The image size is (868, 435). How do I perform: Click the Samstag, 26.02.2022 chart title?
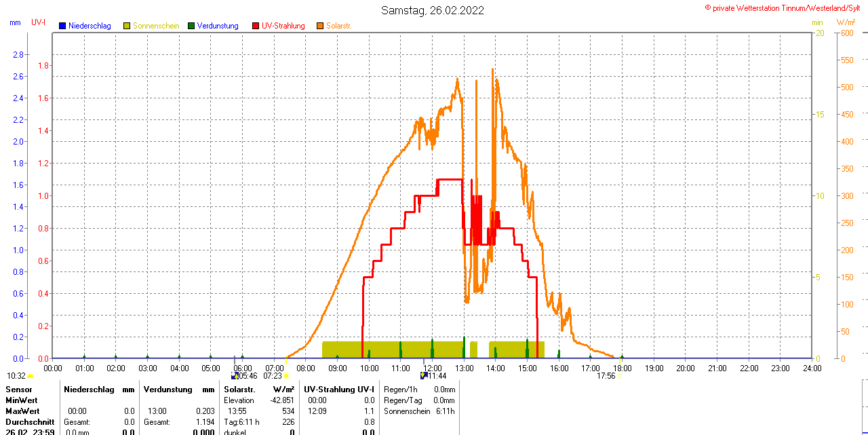pyautogui.click(x=433, y=10)
